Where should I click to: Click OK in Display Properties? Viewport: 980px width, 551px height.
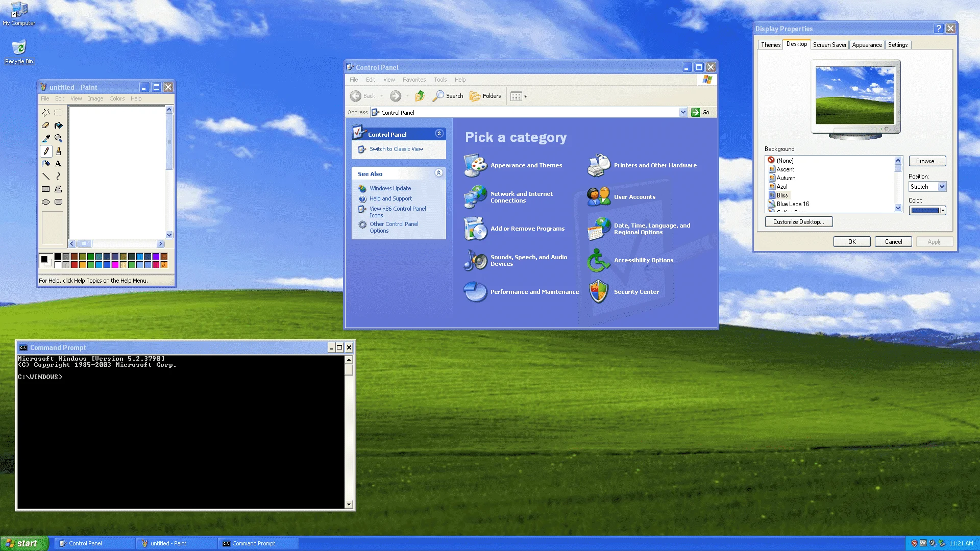852,242
